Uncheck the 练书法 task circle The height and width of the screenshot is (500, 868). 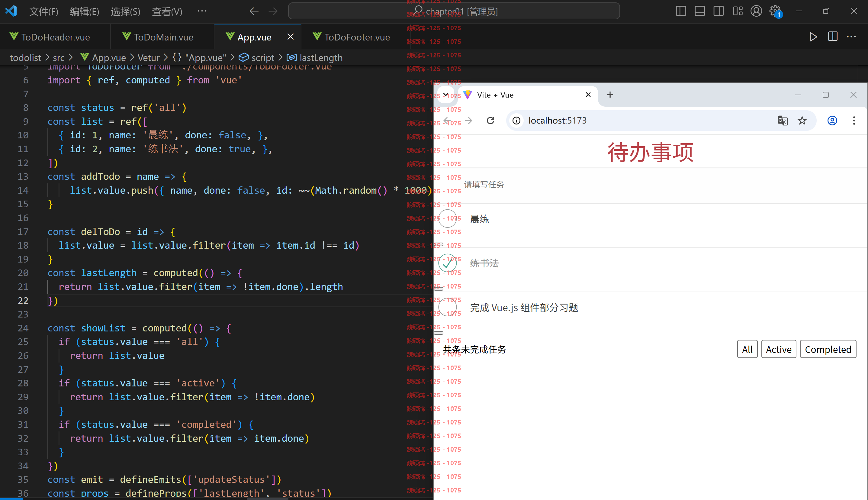coord(448,263)
